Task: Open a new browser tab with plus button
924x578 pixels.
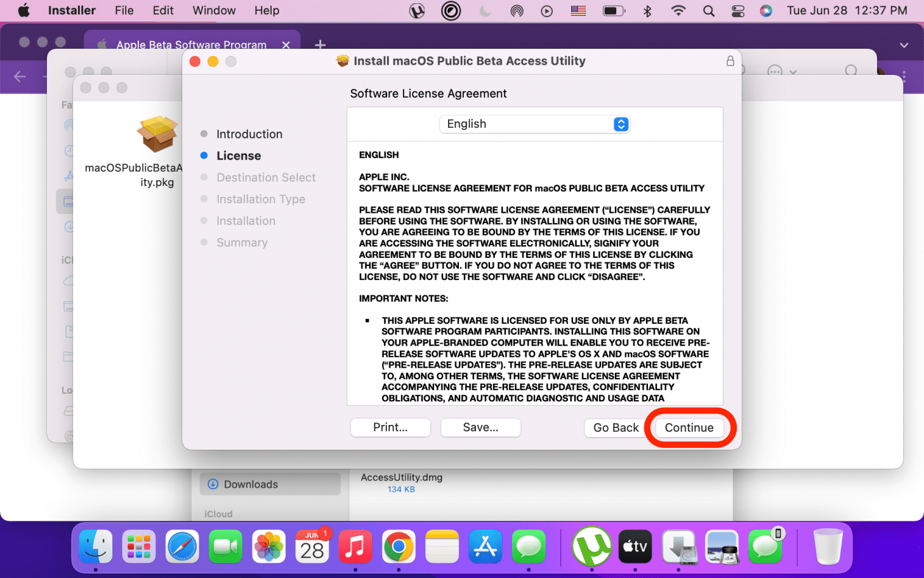Action: click(x=320, y=44)
